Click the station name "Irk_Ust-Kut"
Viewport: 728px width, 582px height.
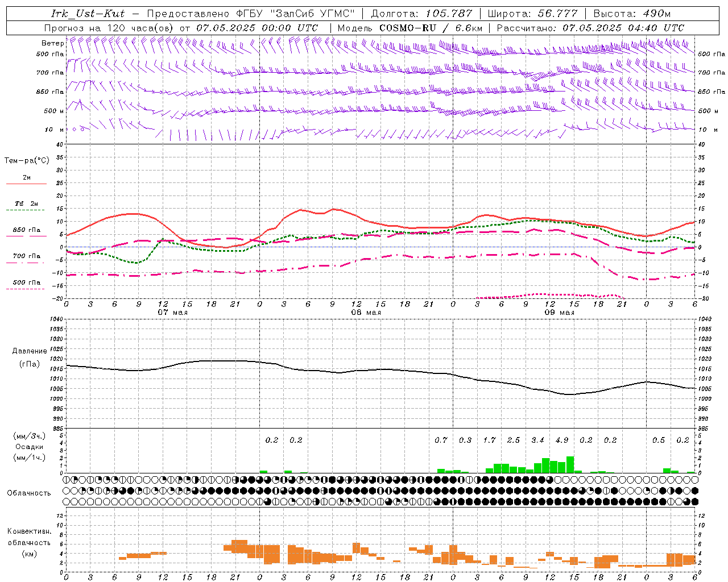point(88,14)
